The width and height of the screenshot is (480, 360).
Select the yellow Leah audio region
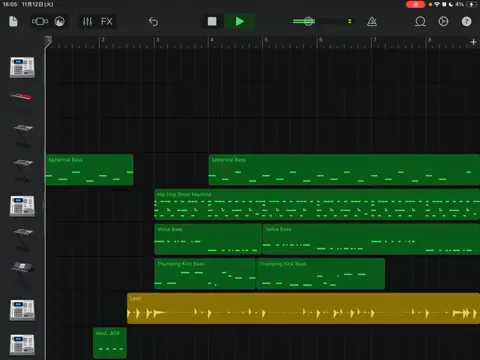[303, 308]
